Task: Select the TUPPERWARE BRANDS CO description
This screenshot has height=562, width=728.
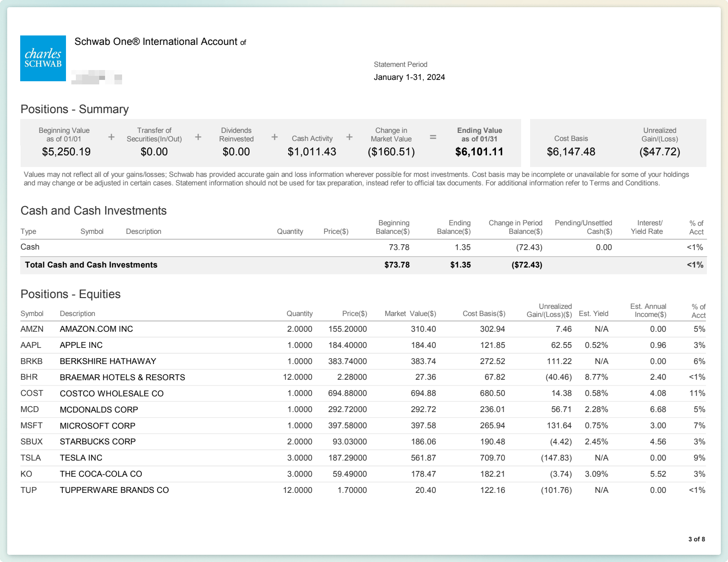Action: pyautogui.click(x=114, y=490)
